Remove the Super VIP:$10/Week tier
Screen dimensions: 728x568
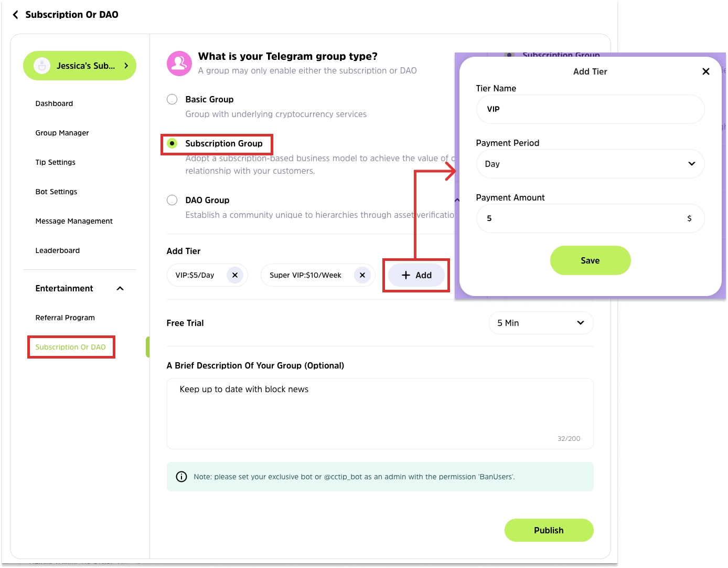click(362, 275)
